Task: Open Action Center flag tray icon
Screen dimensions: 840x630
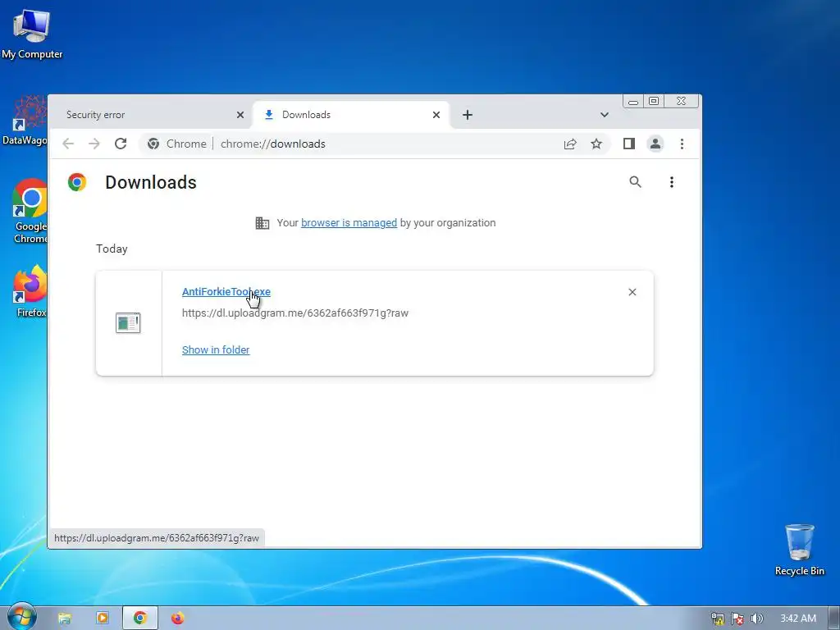Action: (x=737, y=619)
